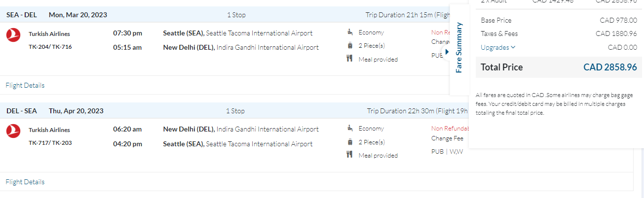
Task: Click the TK-204/ TK-716 flight number
Action: (x=50, y=47)
